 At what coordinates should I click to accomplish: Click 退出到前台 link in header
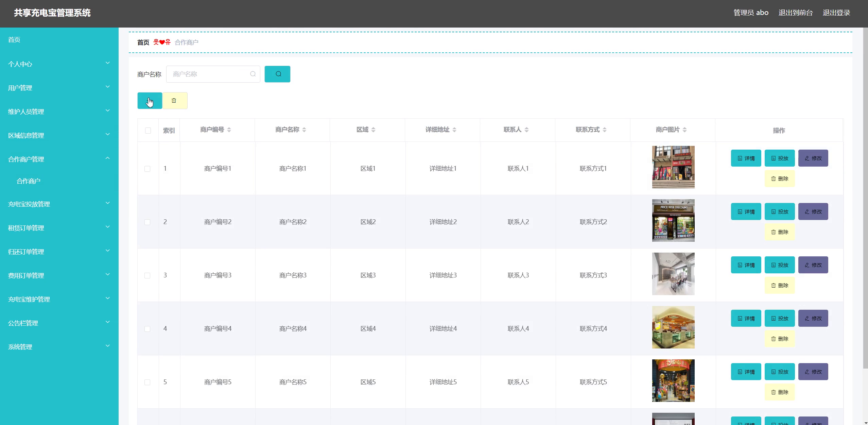(796, 13)
